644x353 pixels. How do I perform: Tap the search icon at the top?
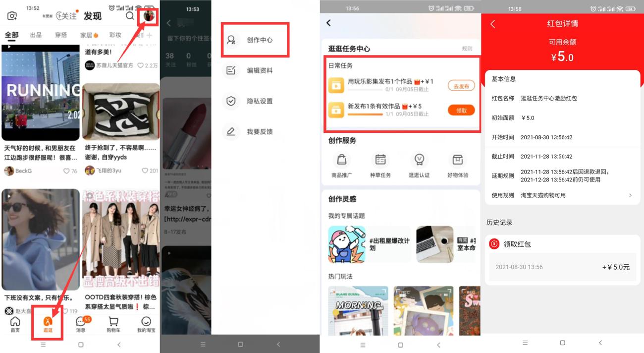tap(130, 15)
